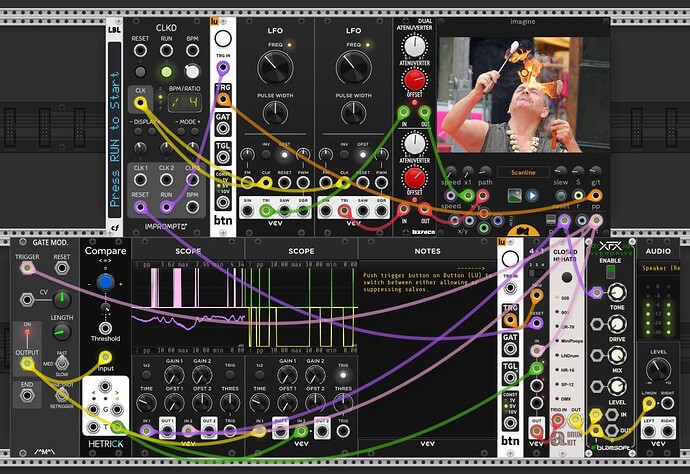Image resolution: width=690 pixels, height=474 pixels.
Task: Turn the upper red OFFSET knob
Action: (x=414, y=80)
